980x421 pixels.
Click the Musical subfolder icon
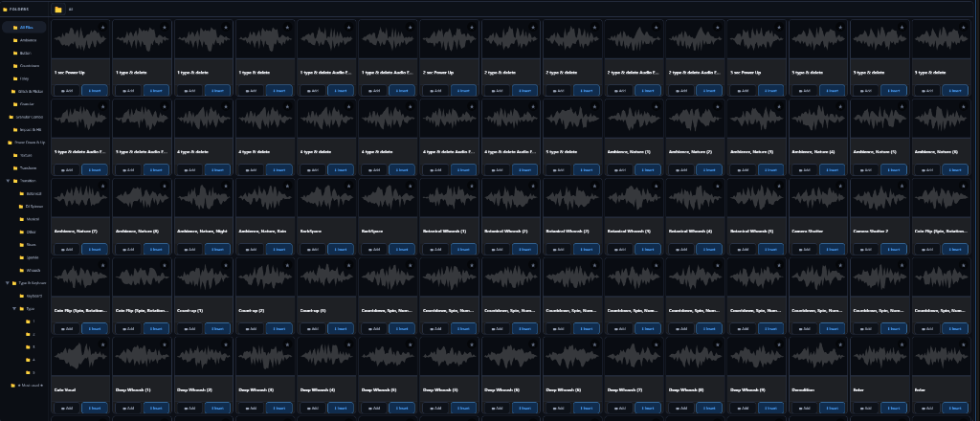point(22,219)
